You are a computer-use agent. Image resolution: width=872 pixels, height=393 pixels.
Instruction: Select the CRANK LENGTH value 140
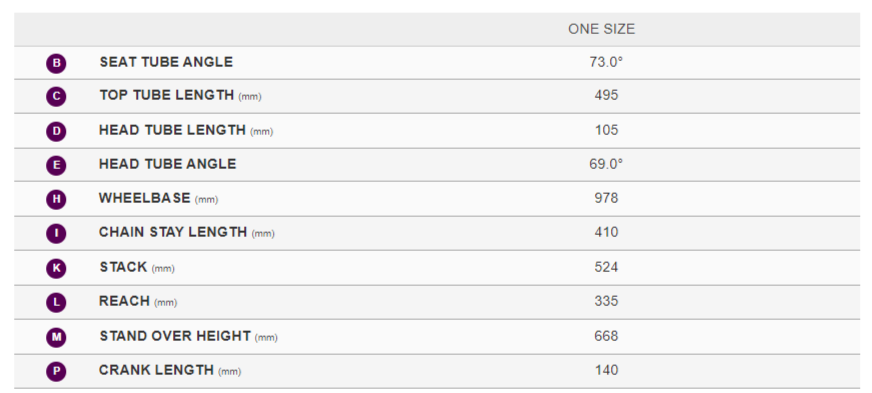(606, 370)
